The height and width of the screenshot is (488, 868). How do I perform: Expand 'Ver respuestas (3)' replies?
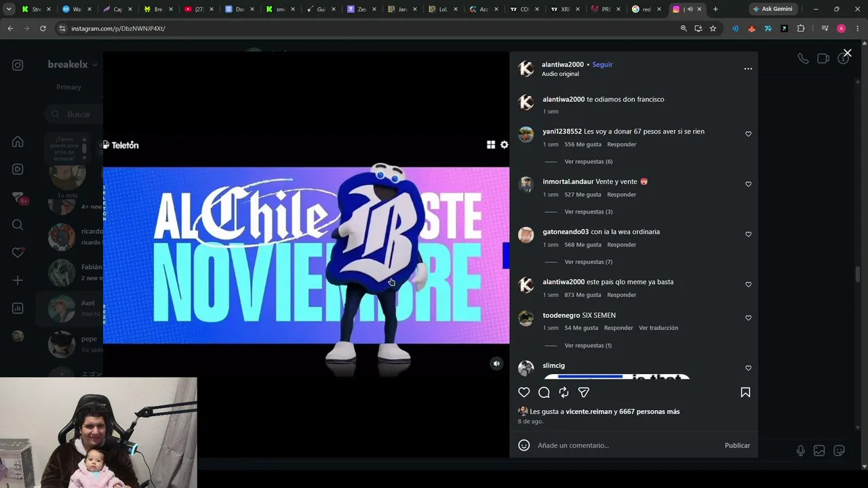coord(589,212)
